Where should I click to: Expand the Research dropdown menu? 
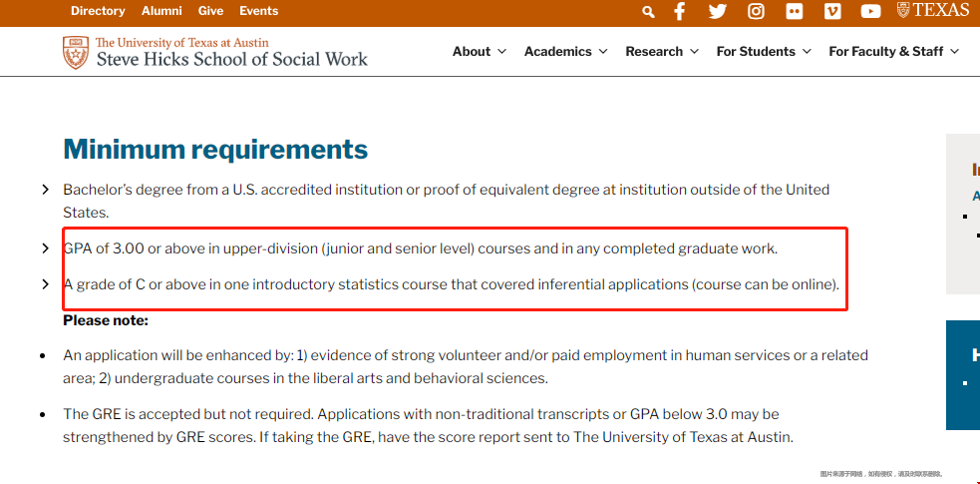click(662, 52)
